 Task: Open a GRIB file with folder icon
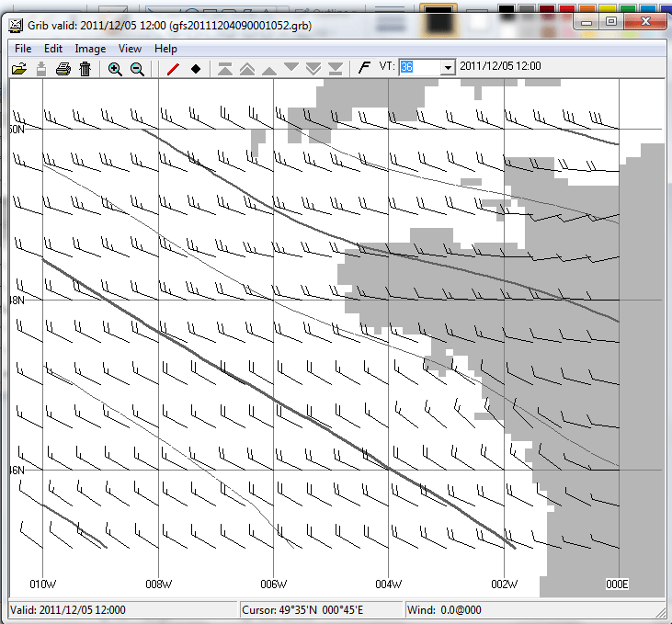tap(19, 69)
